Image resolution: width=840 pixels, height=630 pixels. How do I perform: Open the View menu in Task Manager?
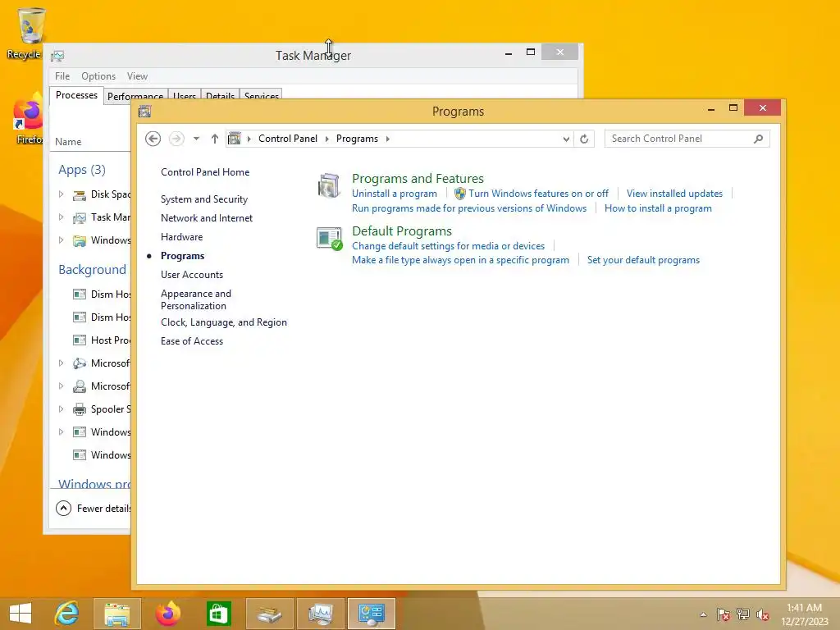click(137, 76)
